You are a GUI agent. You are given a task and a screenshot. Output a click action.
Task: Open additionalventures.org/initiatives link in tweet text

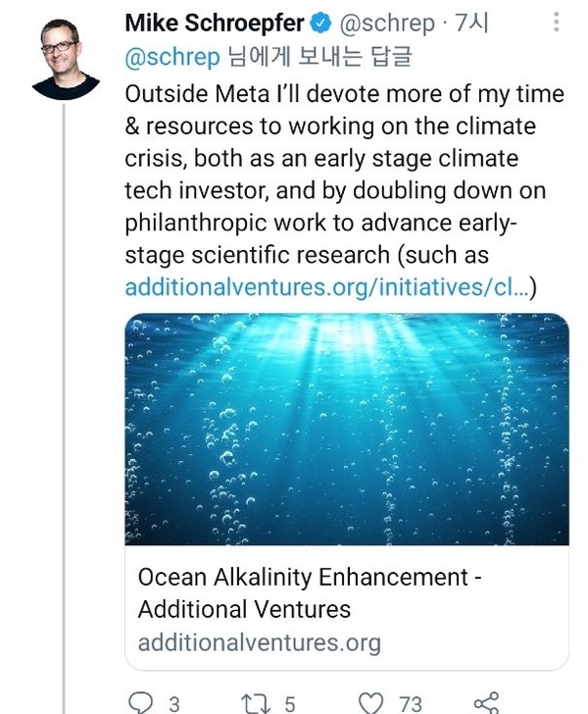(x=323, y=287)
